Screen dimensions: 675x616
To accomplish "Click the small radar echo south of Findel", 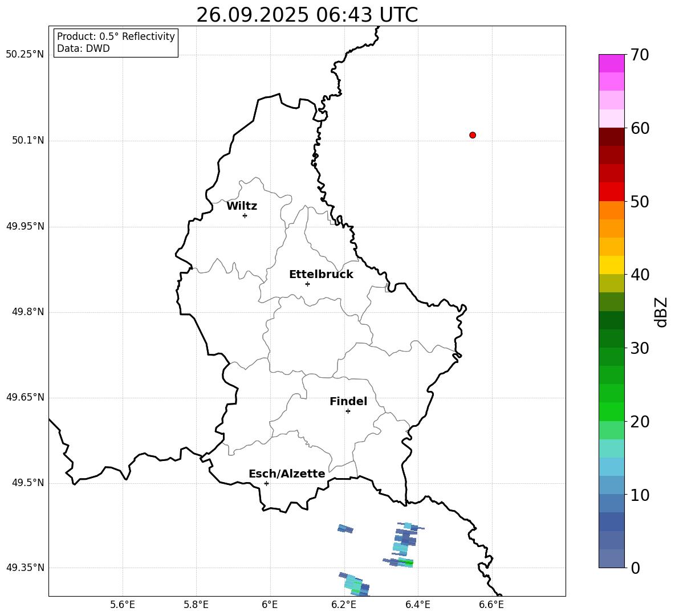I will [345, 529].
